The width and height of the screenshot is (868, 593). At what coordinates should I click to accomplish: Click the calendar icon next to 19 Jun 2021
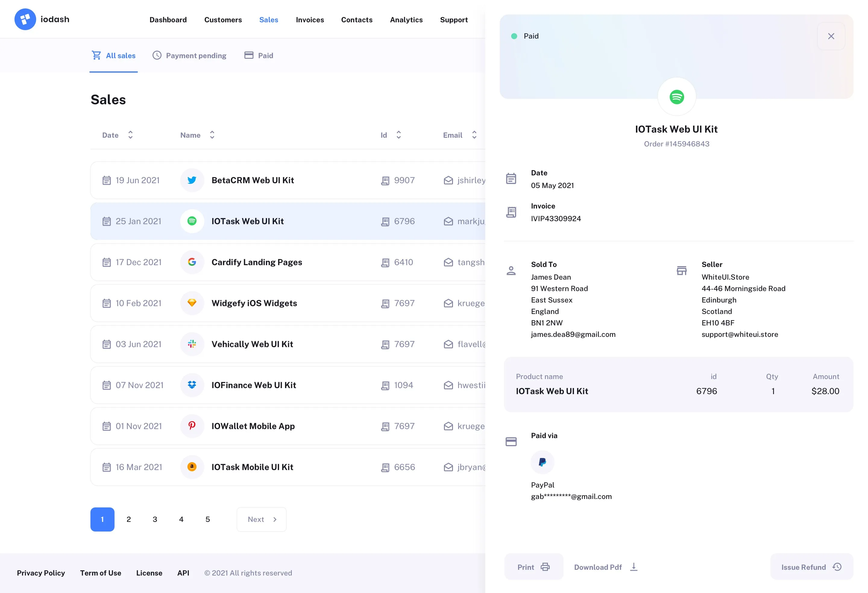tap(106, 180)
